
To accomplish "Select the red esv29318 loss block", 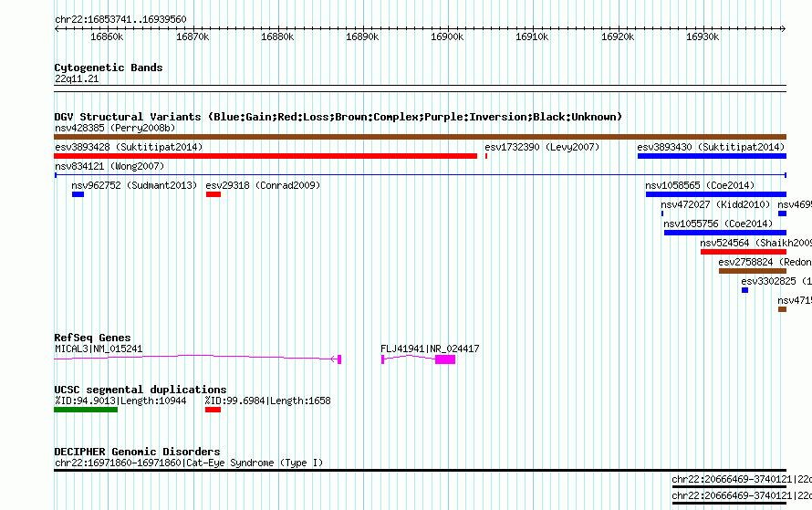I will point(213,194).
